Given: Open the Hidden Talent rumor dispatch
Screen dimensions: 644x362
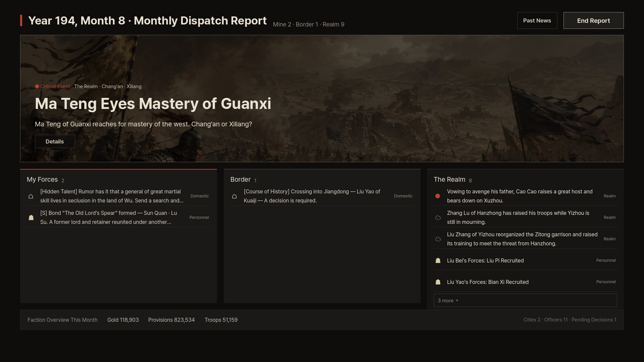Looking at the screenshot, I should tap(118, 196).
